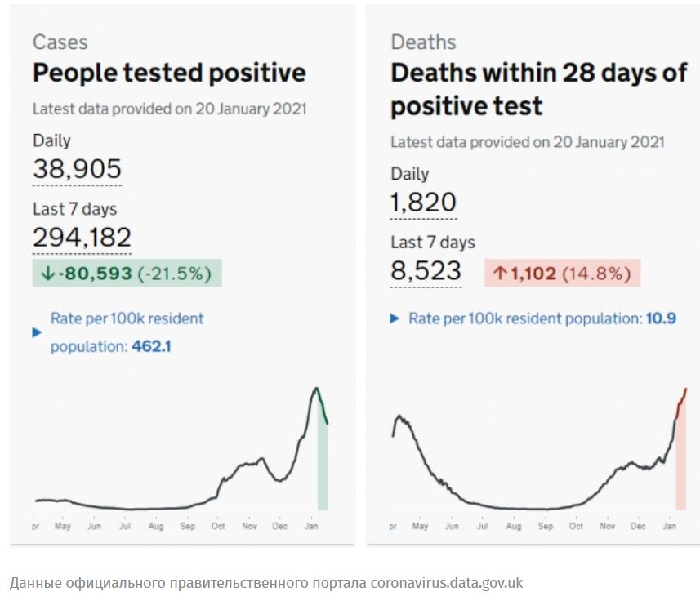The image size is (700, 601).
Task: Click the red up arrow in deaths change
Action: click(x=499, y=274)
